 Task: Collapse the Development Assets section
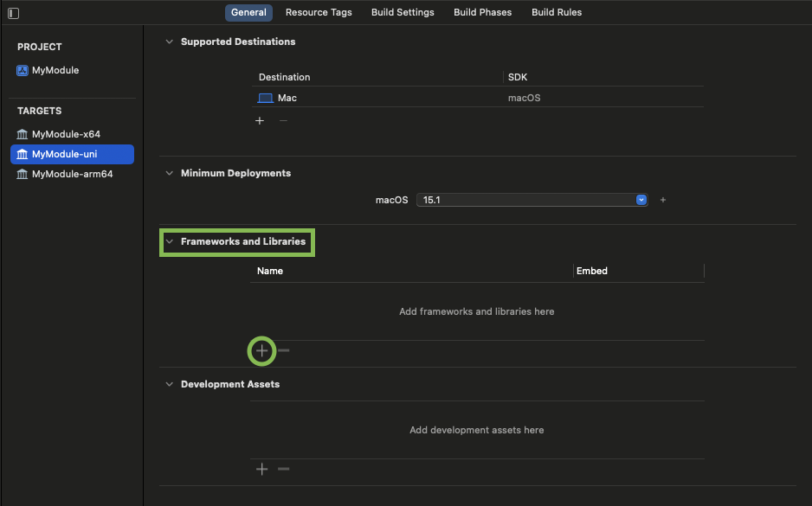[170, 384]
